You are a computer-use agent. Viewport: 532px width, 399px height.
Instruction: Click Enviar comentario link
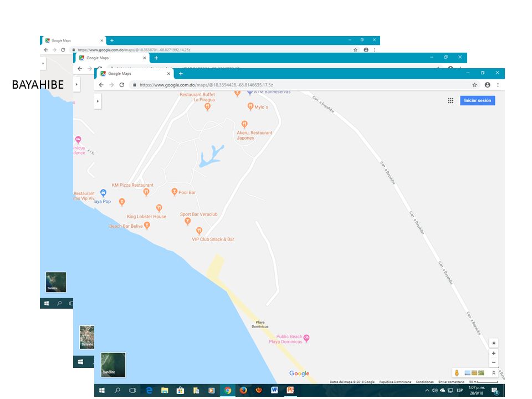coord(451,382)
